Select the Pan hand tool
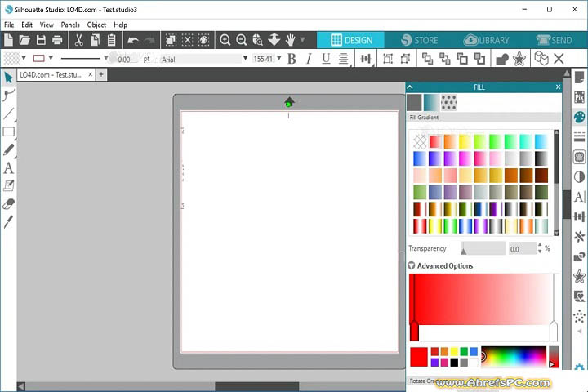The image size is (588, 392). click(291, 40)
